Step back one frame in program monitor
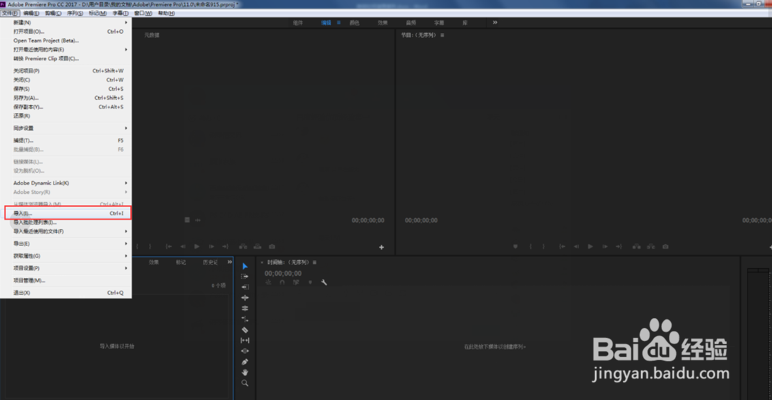 tap(576, 246)
